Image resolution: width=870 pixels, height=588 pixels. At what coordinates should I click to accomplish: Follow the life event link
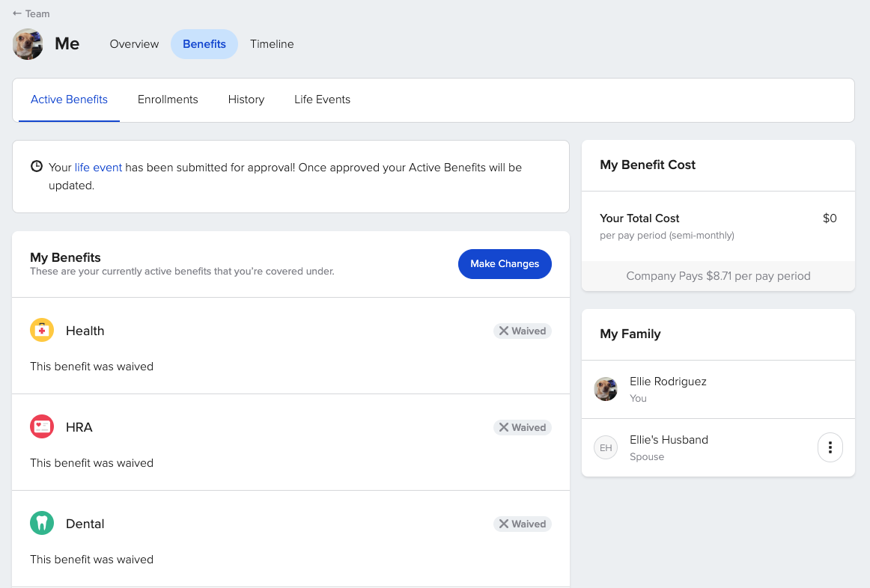tap(98, 168)
